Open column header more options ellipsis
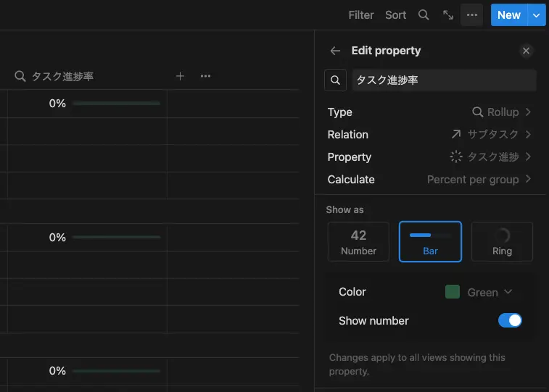 click(205, 76)
